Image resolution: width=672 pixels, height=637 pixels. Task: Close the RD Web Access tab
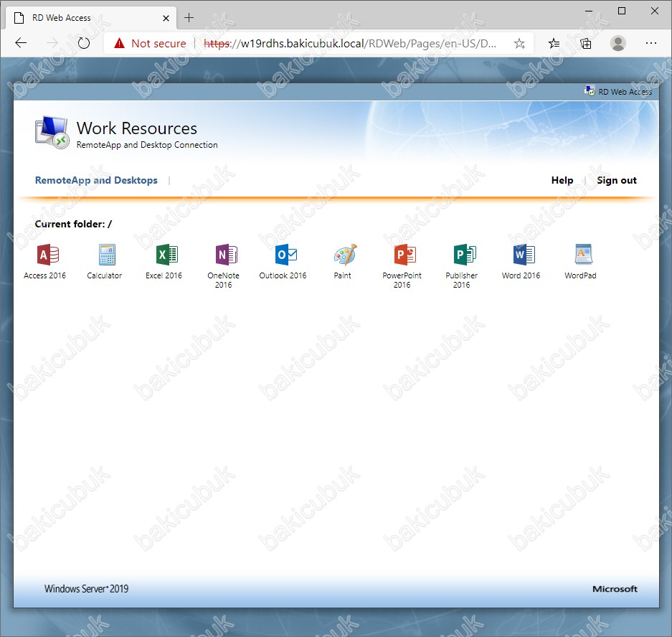pos(166,18)
